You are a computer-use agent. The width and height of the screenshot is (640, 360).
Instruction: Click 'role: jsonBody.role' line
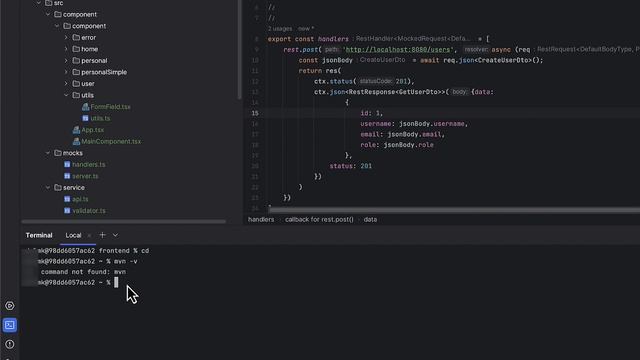pos(397,145)
